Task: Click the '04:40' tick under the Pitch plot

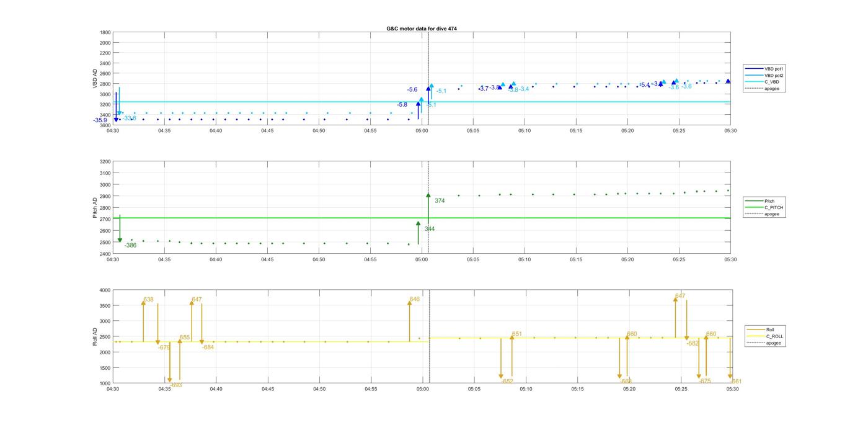Action: pyautogui.click(x=216, y=259)
